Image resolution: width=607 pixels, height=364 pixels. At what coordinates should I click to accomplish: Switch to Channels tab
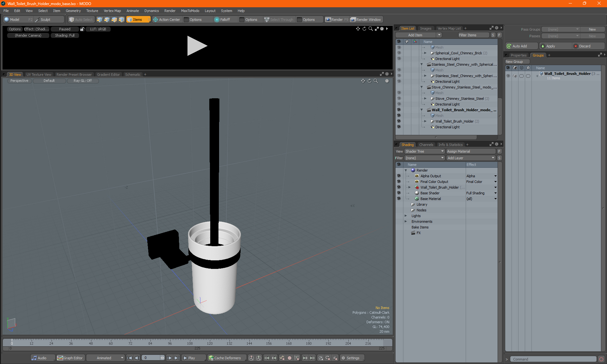(426, 145)
